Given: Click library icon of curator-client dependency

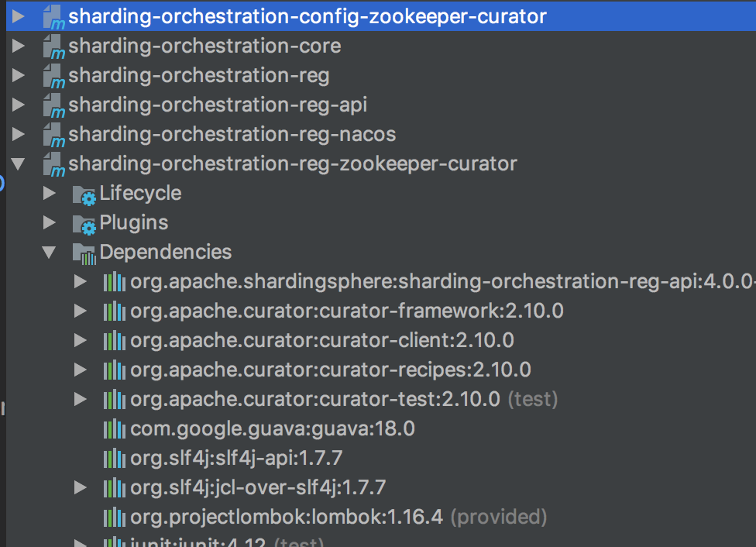Looking at the screenshot, I should click(x=115, y=341).
